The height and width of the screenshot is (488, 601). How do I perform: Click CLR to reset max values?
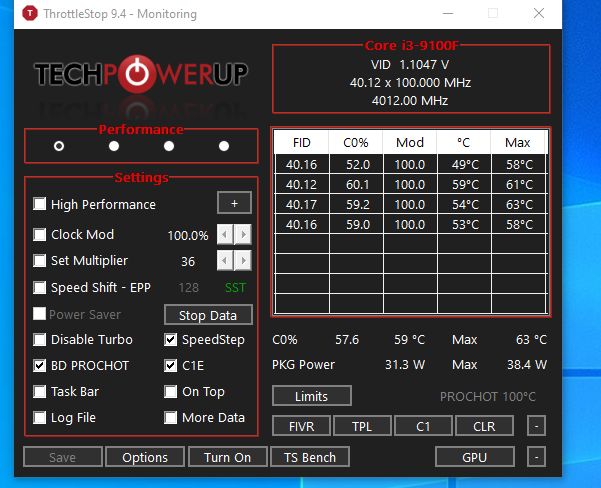pos(484,426)
